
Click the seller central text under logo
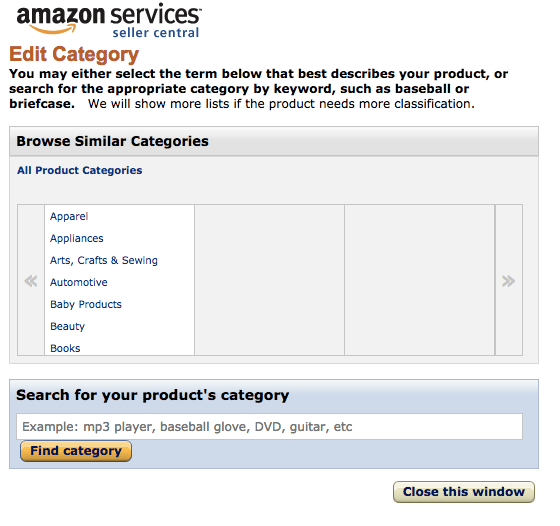click(156, 33)
